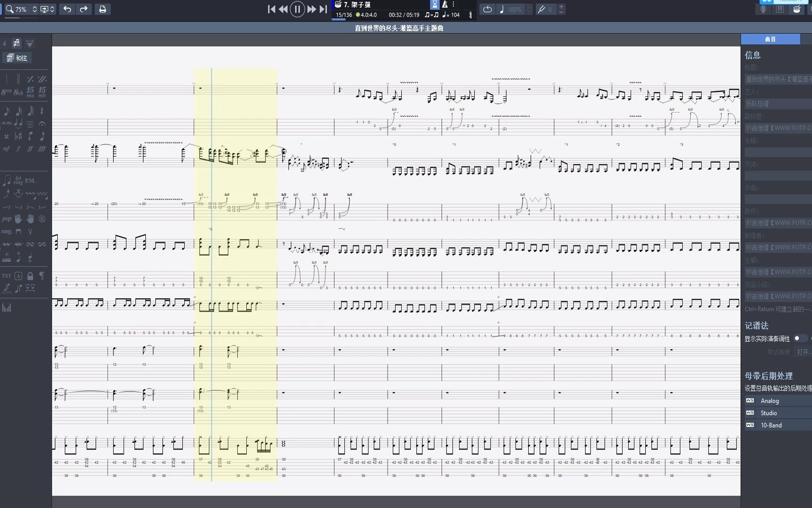812x508 pixels.
Task: Open the relative tempo control
Action: tap(501, 9)
